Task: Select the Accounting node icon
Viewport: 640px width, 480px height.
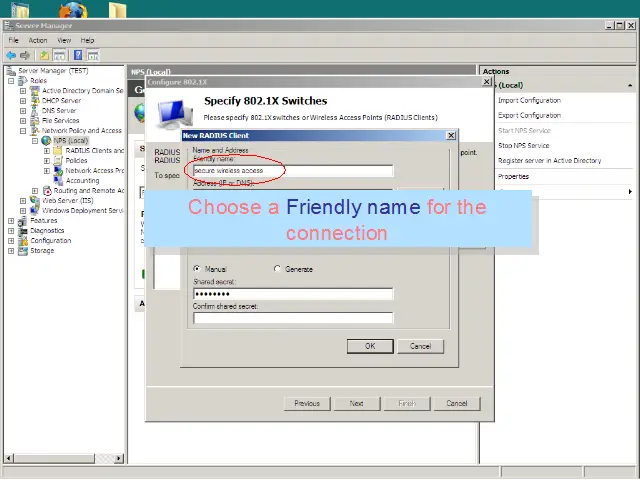Action: pos(58,180)
